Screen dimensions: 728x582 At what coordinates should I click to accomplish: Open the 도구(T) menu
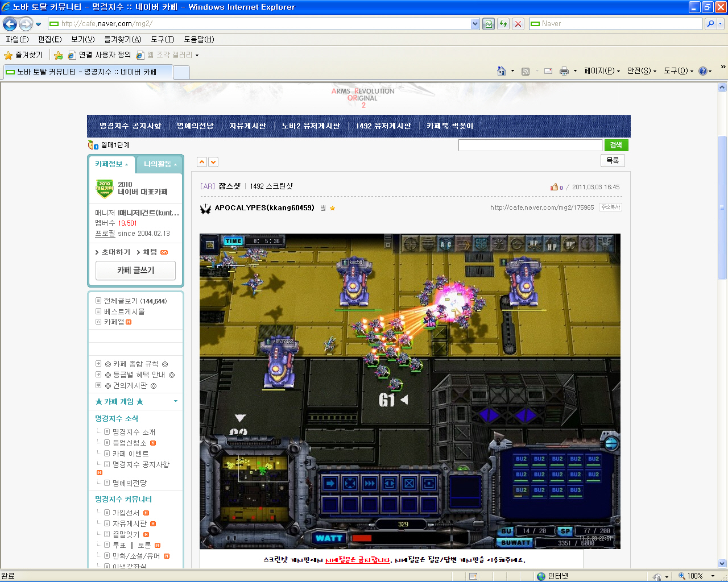(163, 39)
